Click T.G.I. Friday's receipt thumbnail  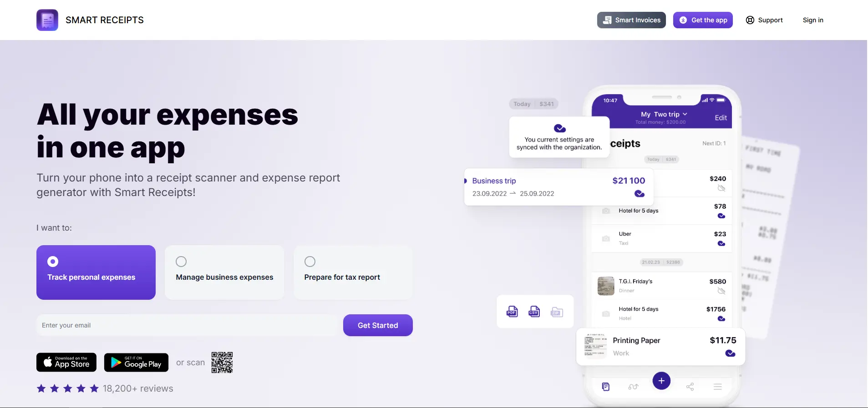coord(606,286)
